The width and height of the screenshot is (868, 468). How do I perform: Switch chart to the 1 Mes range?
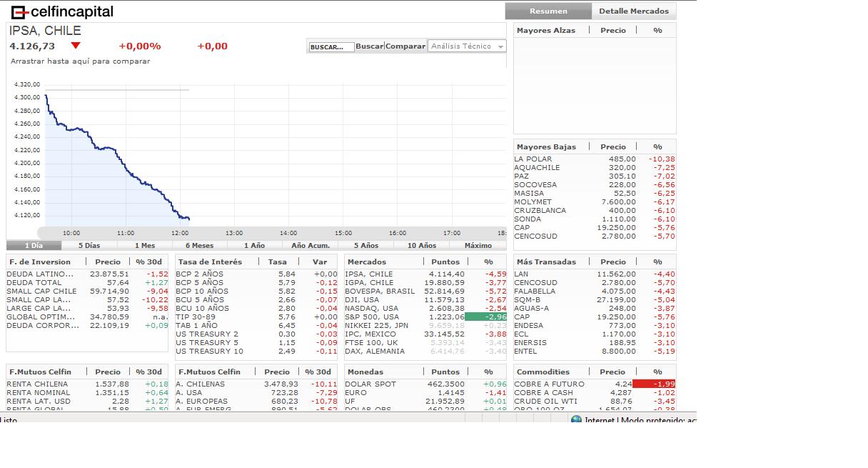point(144,245)
